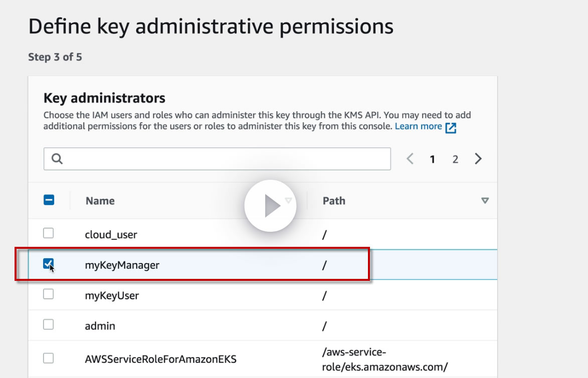Tick the admin checkbox
This screenshot has height=378, width=588.
[x=48, y=325]
